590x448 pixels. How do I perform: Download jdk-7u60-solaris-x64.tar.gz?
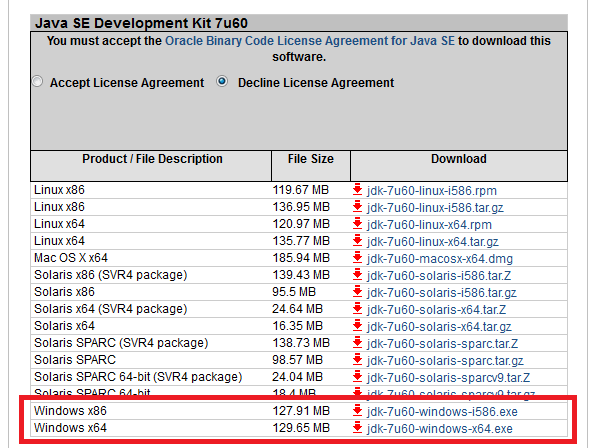(439, 327)
